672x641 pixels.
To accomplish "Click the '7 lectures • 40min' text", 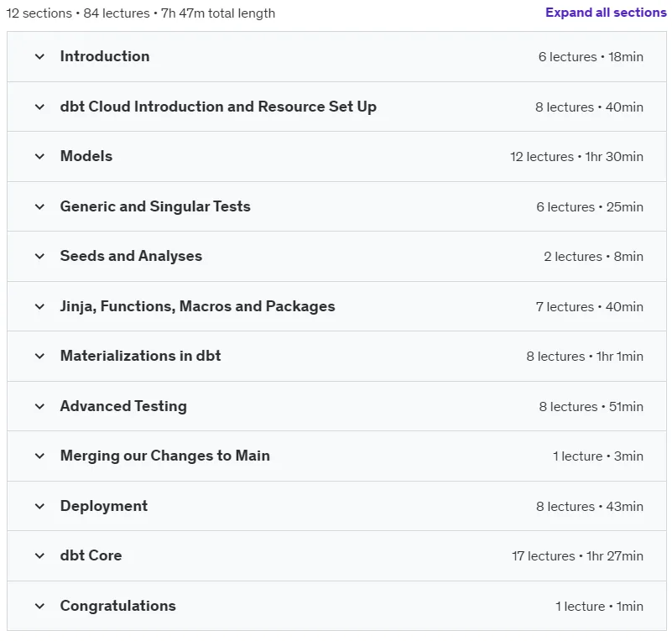I will click(589, 306).
